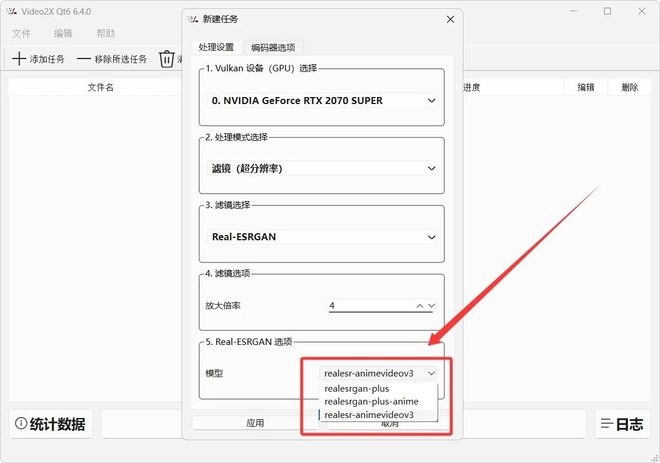Open the 编辑 menu

pos(63,33)
